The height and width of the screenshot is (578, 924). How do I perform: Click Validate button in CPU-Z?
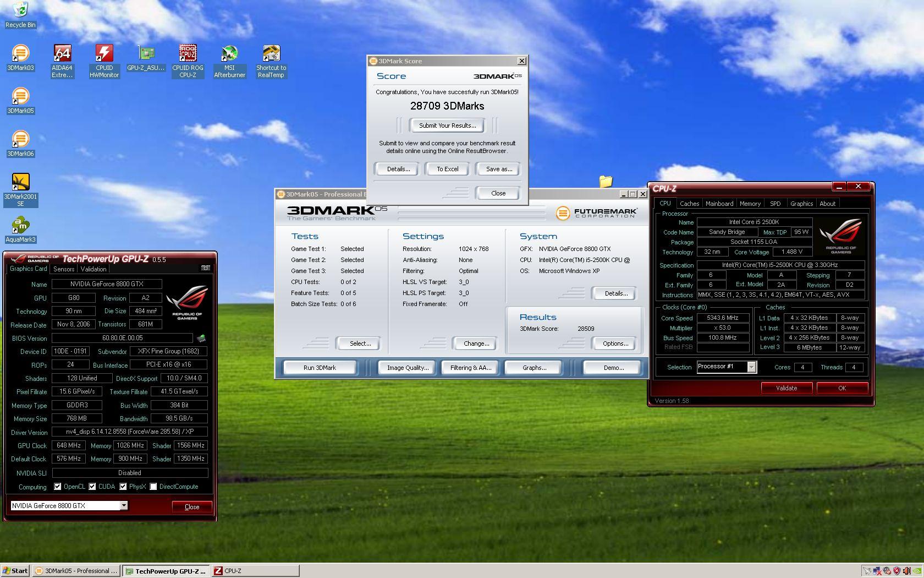787,388
